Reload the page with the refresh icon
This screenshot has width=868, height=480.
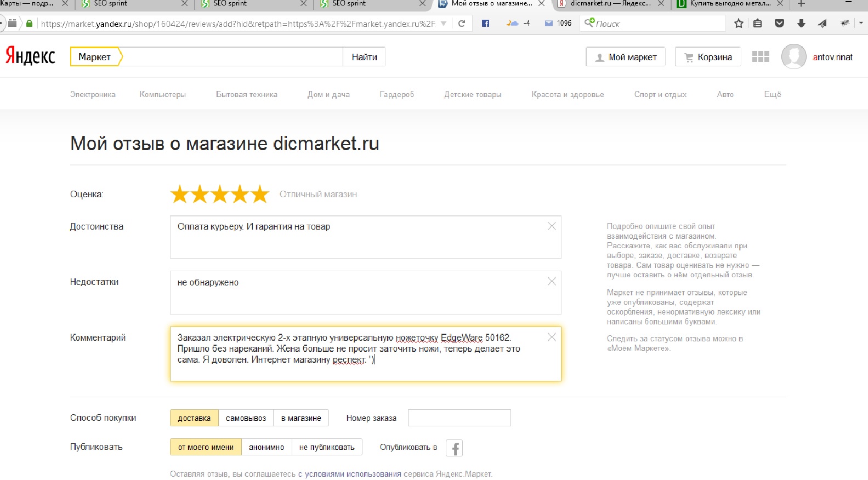462,24
